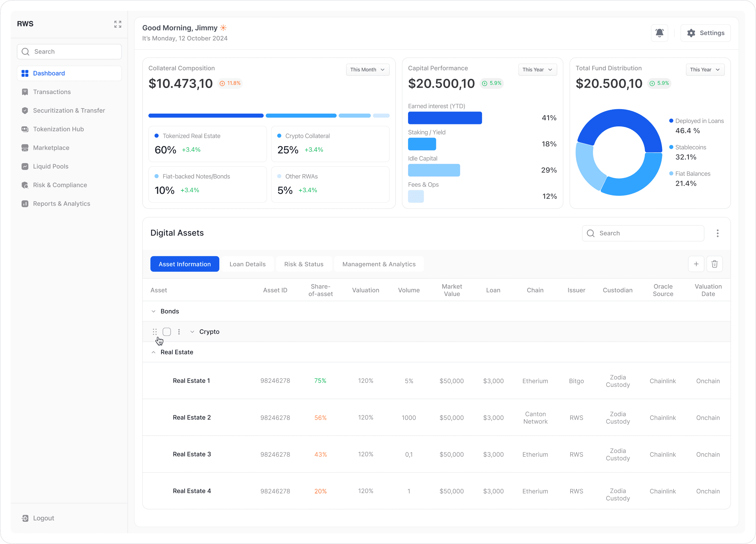Image resolution: width=756 pixels, height=544 pixels.
Task: Tick the checkbox on the Crypto row
Action: tap(167, 332)
